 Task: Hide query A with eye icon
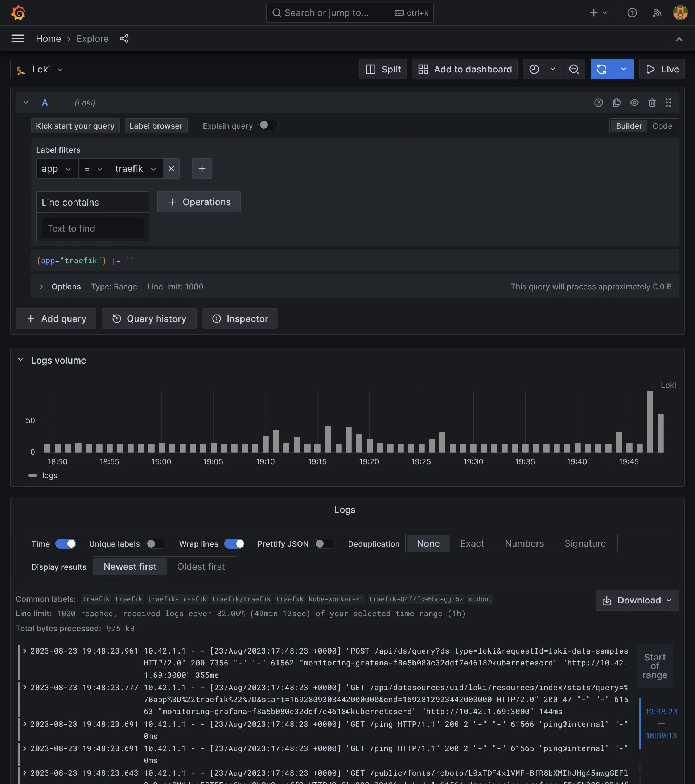pyautogui.click(x=634, y=103)
